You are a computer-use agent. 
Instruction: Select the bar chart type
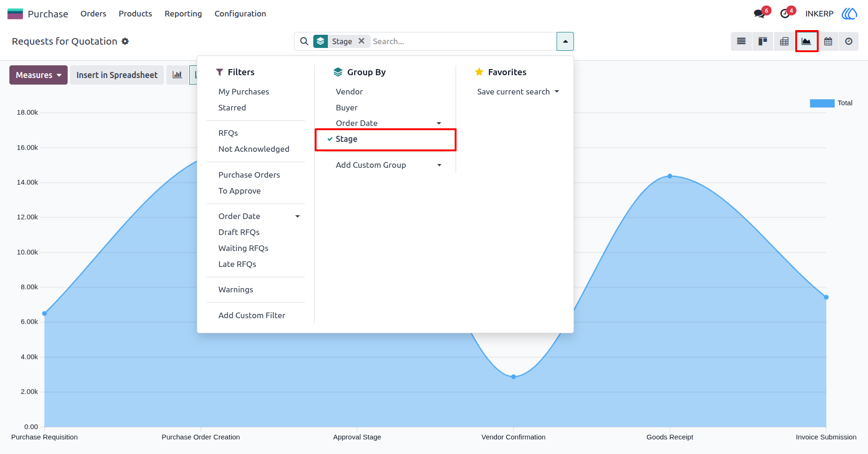click(177, 75)
